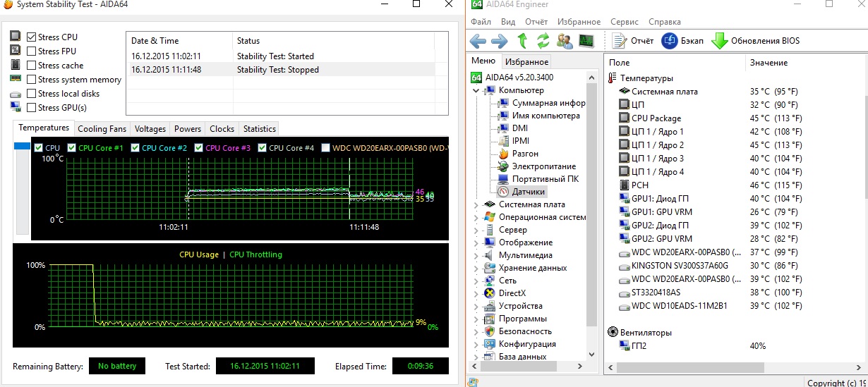Switch to the Избранное panel tab
This screenshot has height=387, width=868.
526,62
